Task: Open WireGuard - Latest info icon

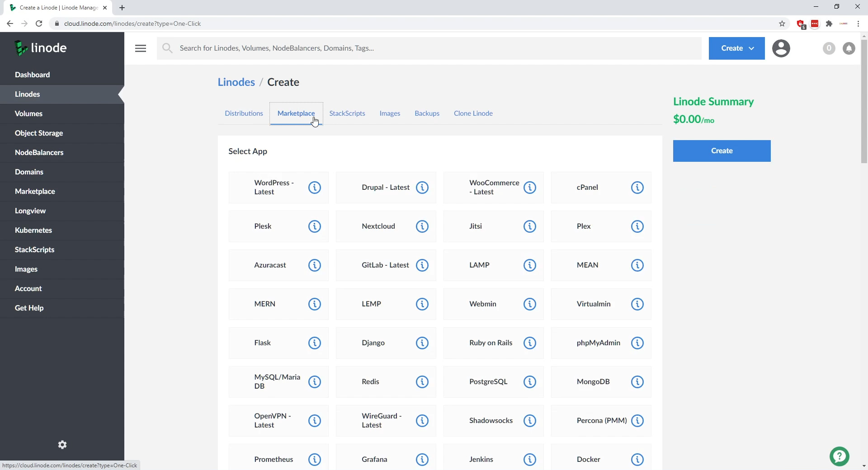Action: tap(422, 421)
